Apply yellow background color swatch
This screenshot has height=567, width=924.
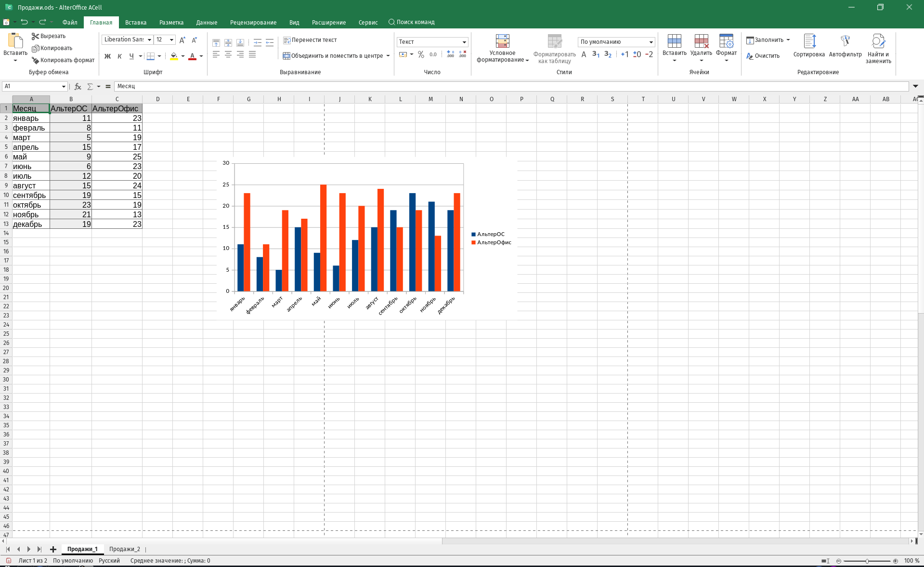coord(174,56)
